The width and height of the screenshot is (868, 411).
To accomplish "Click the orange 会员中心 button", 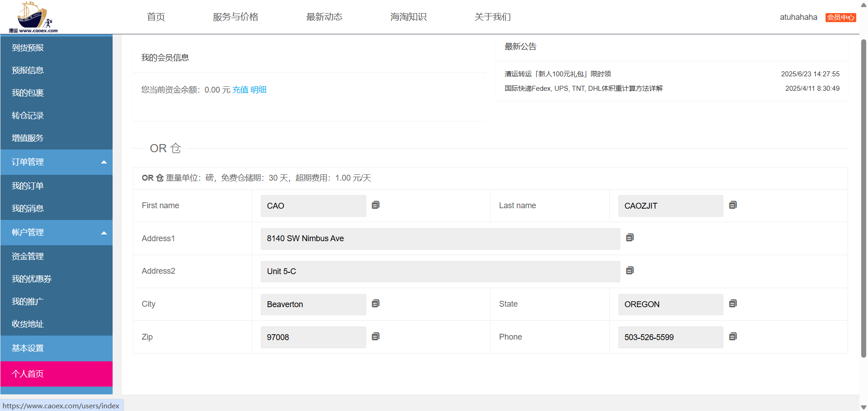I will [840, 18].
